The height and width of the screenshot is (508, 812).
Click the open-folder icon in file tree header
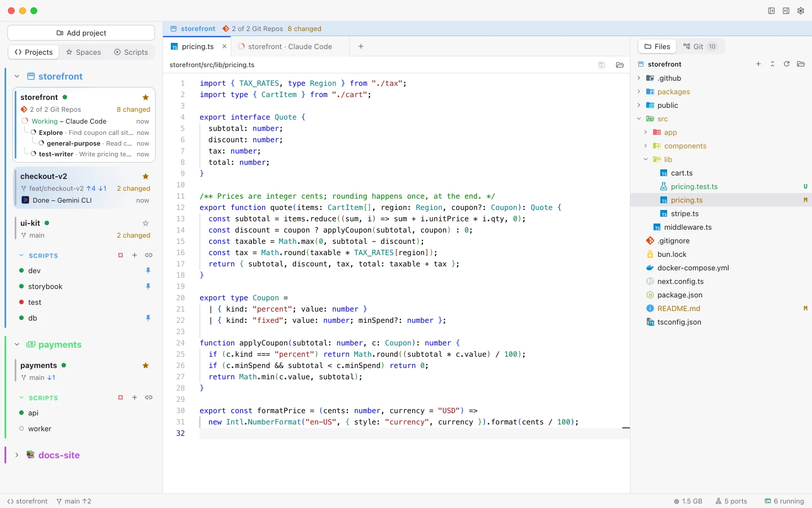(801, 64)
